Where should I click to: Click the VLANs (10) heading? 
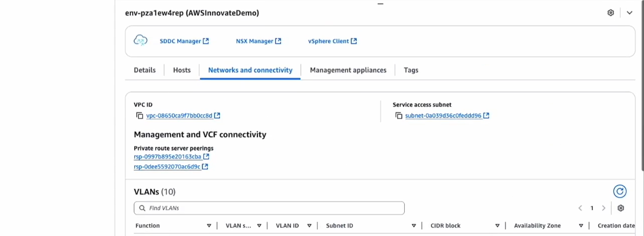(155, 192)
